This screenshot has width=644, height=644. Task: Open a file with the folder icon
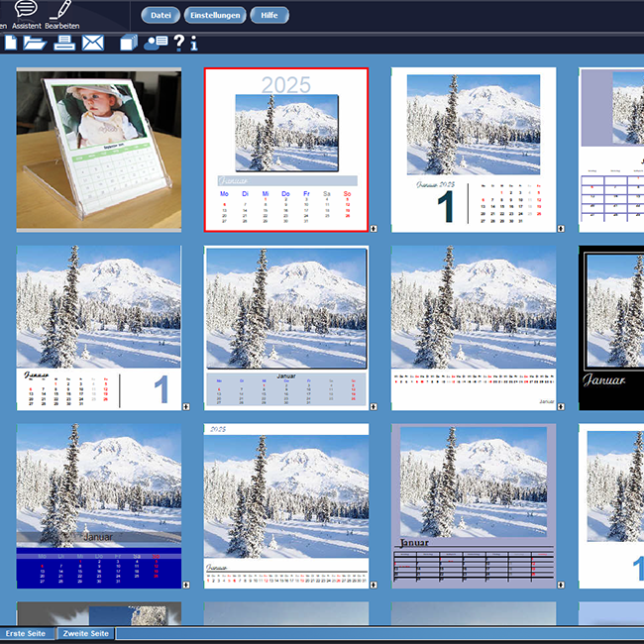pos(35,42)
